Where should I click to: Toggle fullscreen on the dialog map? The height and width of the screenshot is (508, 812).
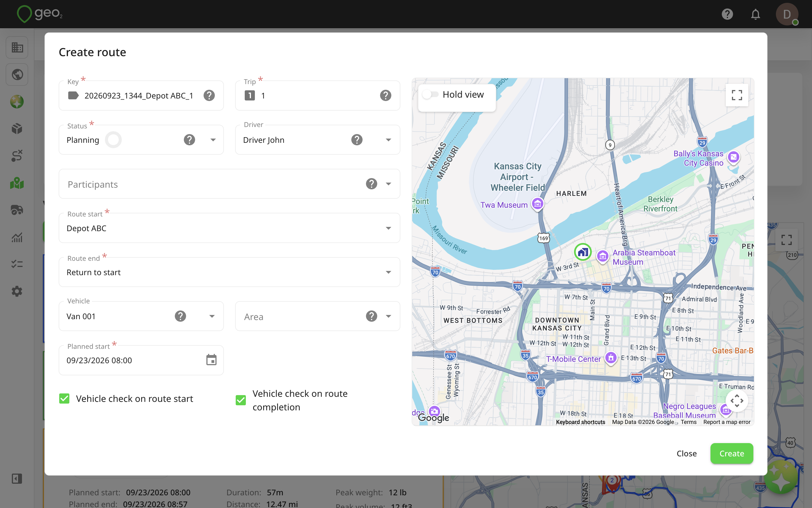736,95
